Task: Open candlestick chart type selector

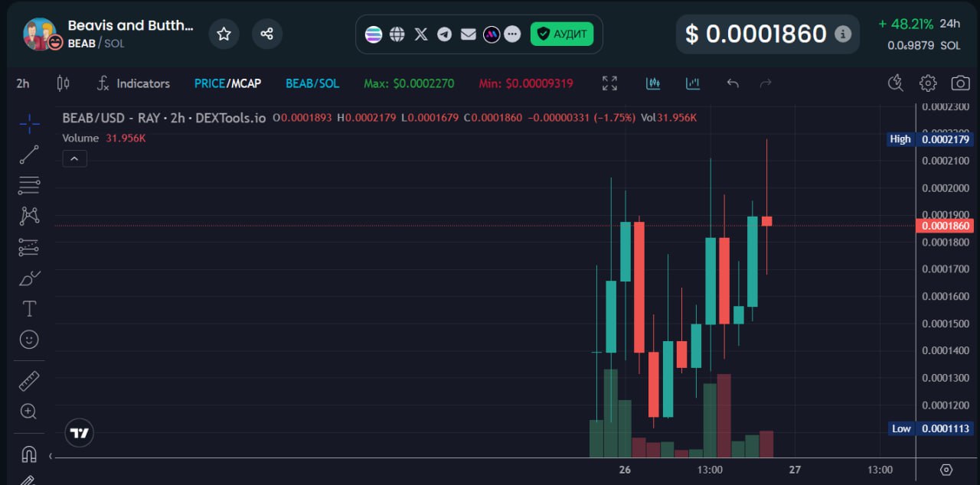Action: coord(63,83)
